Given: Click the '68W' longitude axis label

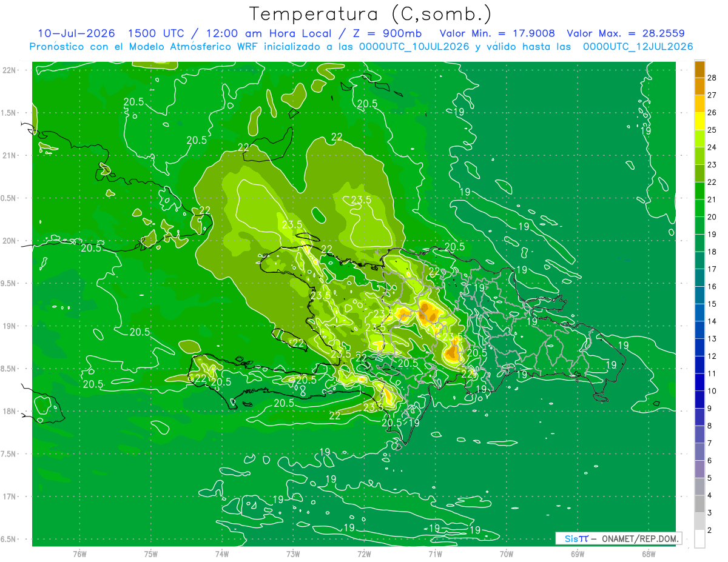Looking at the screenshot, I should (x=648, y=554).
